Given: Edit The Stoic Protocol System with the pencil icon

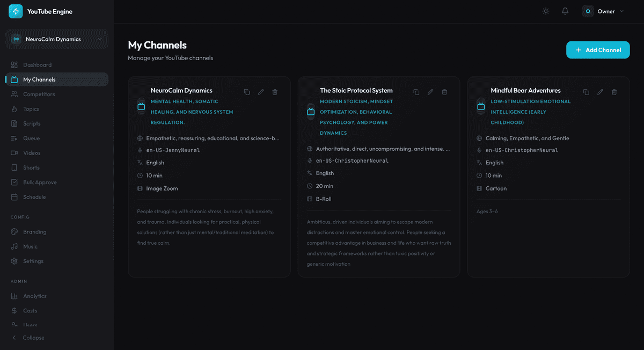Looking at the screenshot, I should pyautogui.click(x=430, y=92).
